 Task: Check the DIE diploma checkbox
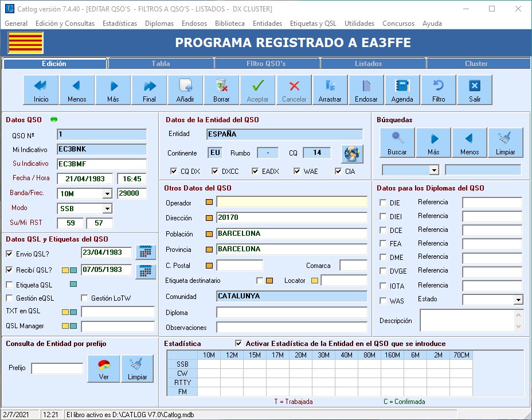(383, 203)
